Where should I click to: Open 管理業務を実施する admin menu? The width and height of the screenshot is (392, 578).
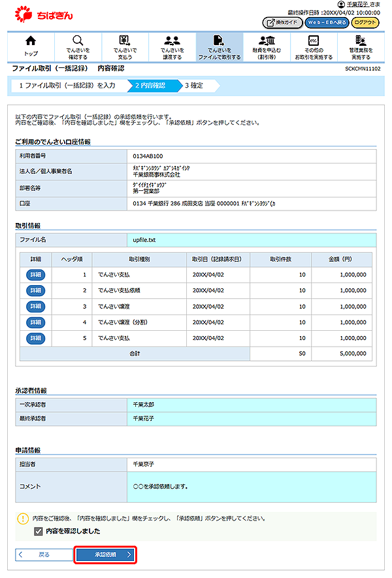(361, 46)
